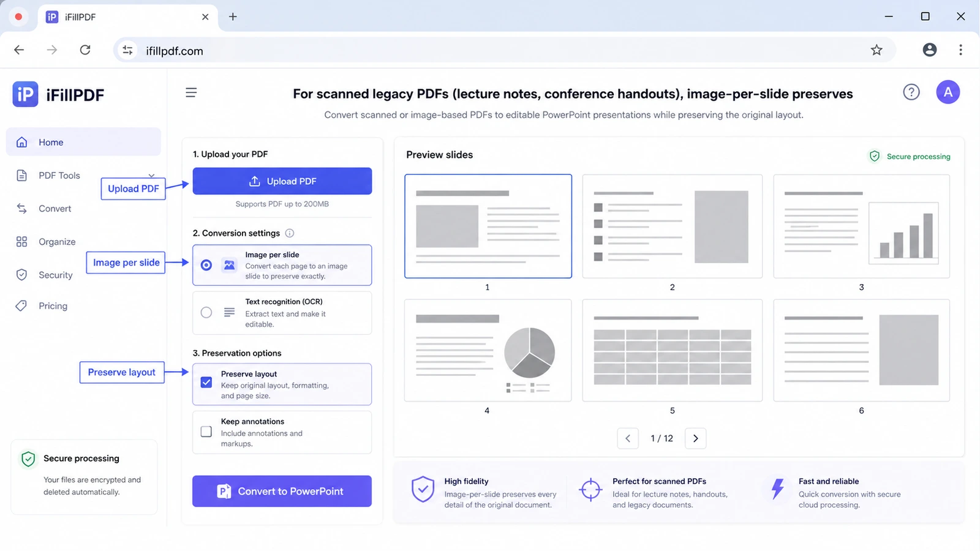Click Convert to PowerPoint button

[282, 491]
